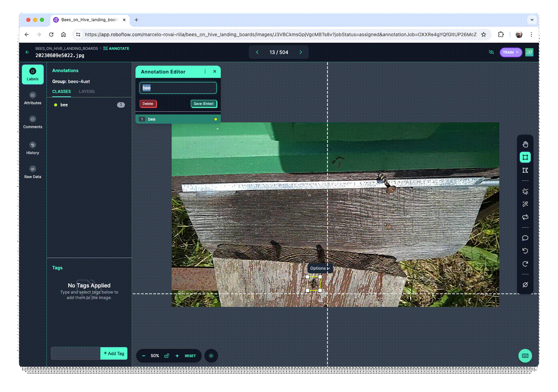Open the keyboard shortcuts panel
Image resolution: width=558 pixels, height=392 pixels.
pyautogui.click(x=525, y=355)
